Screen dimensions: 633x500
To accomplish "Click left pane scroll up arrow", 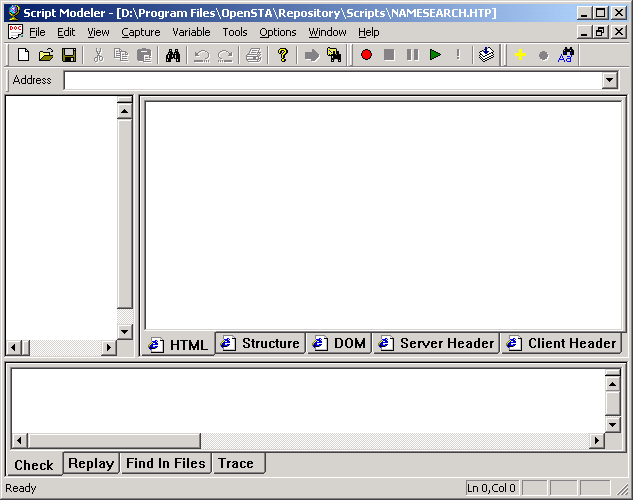I will (124, 111).
